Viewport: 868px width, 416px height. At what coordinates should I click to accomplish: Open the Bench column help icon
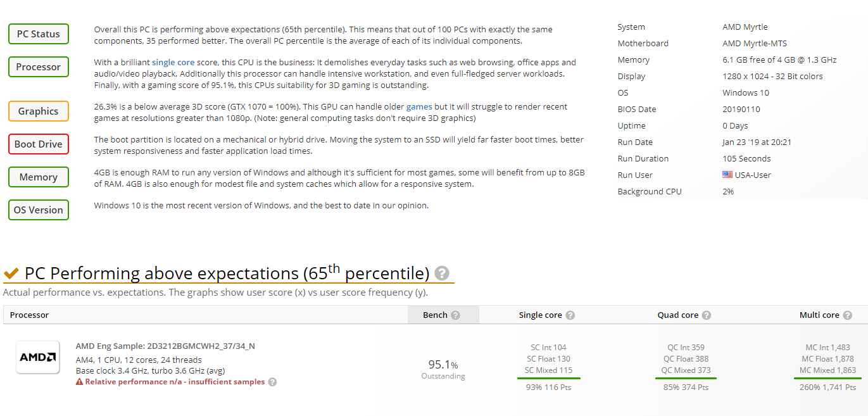point(455,315)
